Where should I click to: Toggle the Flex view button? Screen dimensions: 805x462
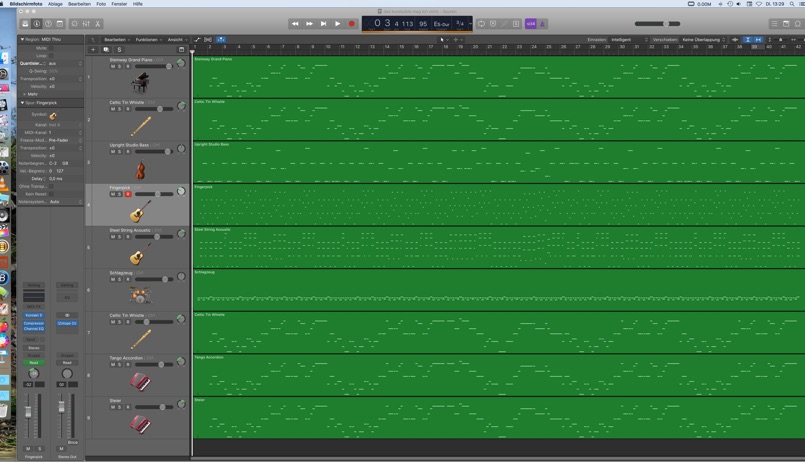tap(208, 40)
